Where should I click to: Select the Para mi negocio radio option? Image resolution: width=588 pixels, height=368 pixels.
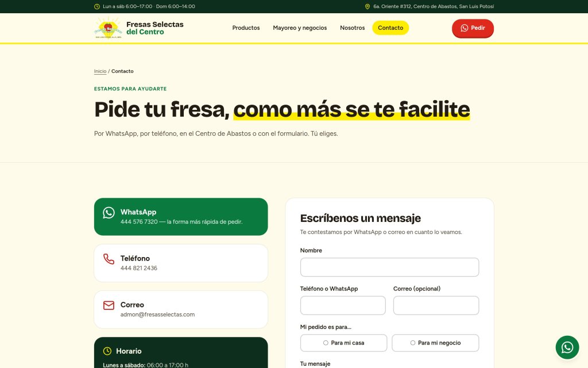point(435,343)
